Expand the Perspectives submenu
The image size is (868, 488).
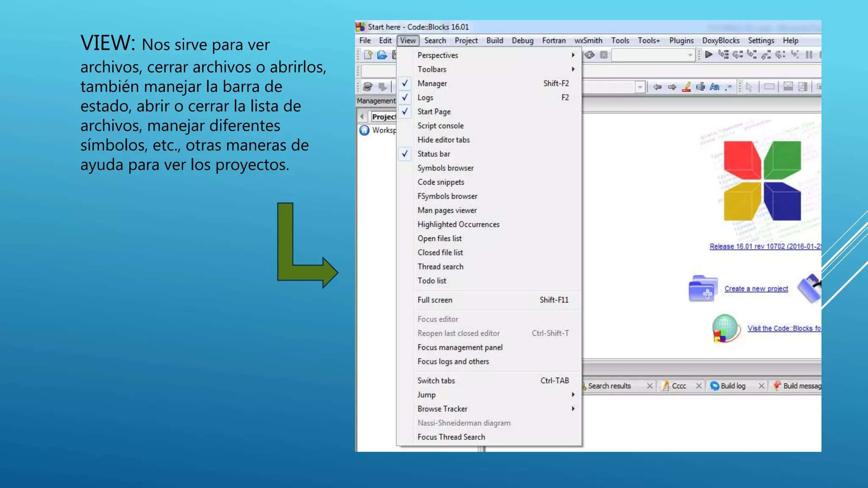[490, 55]
